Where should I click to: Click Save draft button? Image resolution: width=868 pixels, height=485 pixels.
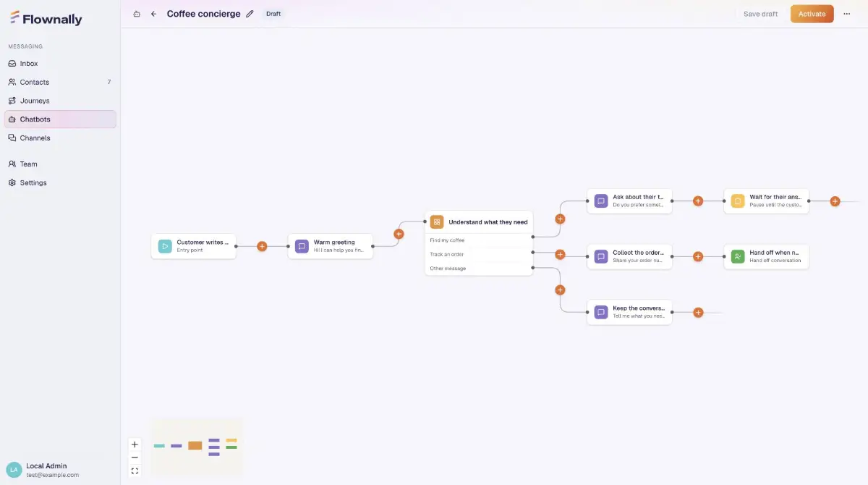[761, 14]
